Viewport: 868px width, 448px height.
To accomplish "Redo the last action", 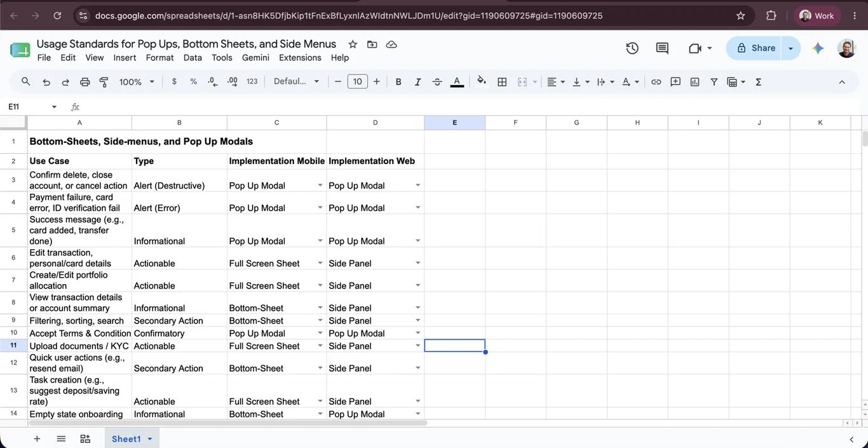I will [65, 82].
